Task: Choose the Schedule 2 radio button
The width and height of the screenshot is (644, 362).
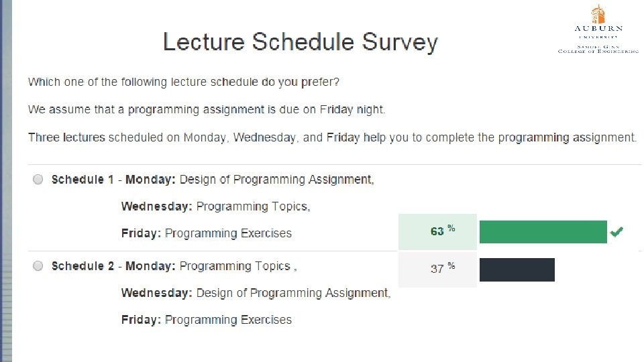Action: pyautogui.click(x=38, y=265)
